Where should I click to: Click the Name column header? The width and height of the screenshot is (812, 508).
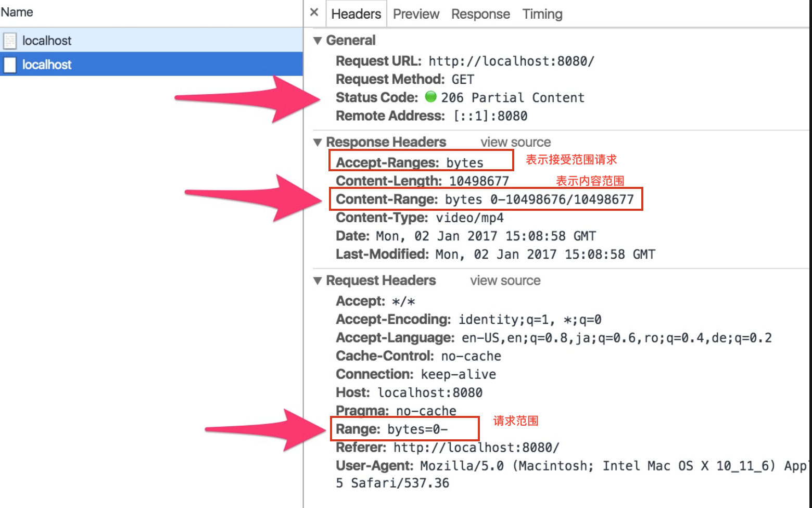pos(17,12)
